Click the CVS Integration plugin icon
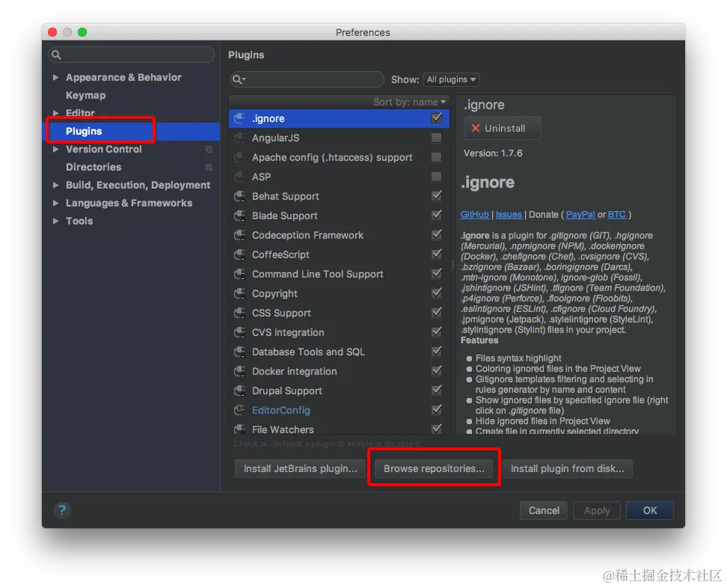 tap(239, 332)
